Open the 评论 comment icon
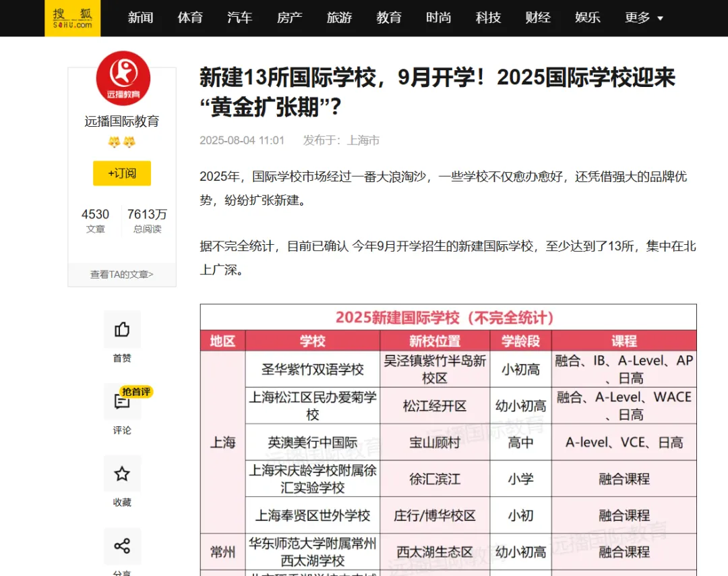This screenshot has width=728, height=576. tap(122, 401)
